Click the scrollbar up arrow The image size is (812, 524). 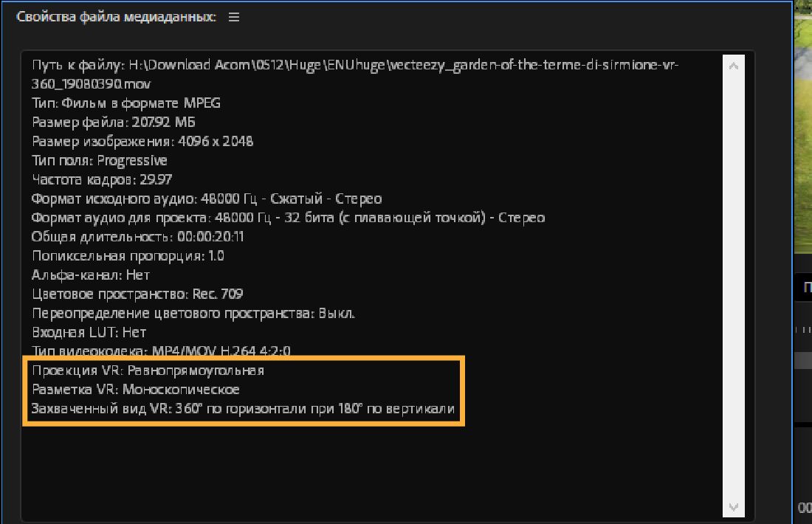tap(733, 66)
